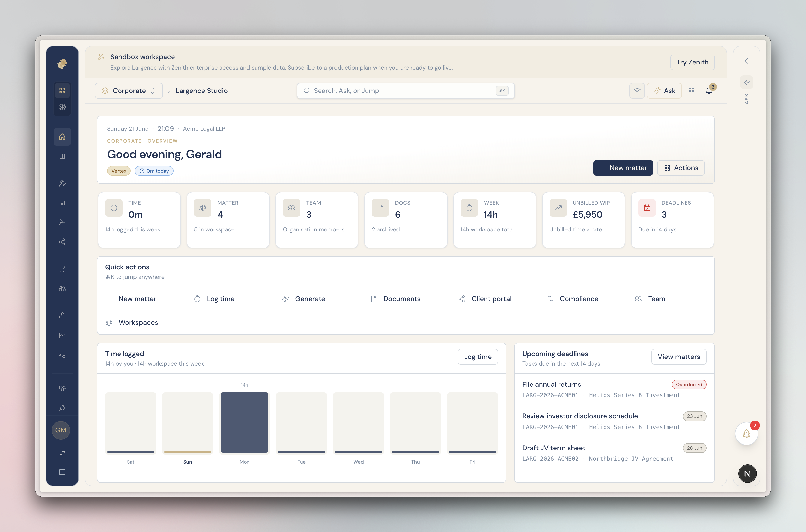Open the plug integrations icon in sidebar
Screen dimensions: 806x532
tap(62, 408)
